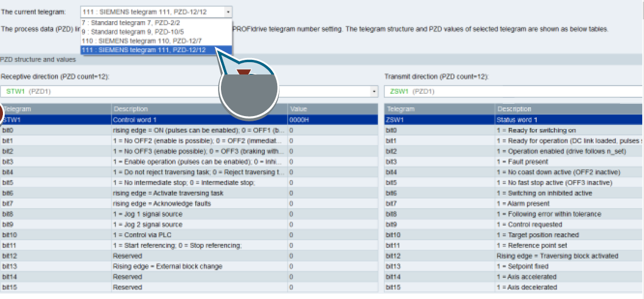Select 111 : SIEMENS telegram 111, PZD-12/12 option
The height and width of the screenshot is (299, 644).
click(156, 50)
